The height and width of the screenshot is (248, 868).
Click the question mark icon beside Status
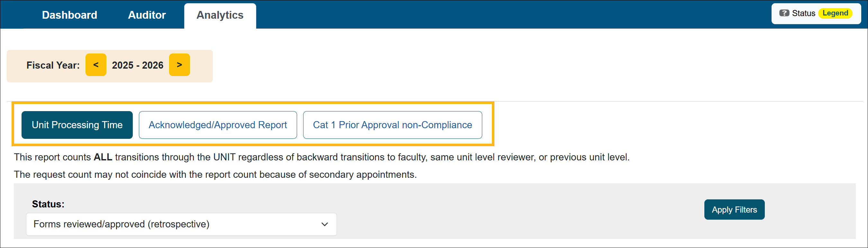pos(784,13)
